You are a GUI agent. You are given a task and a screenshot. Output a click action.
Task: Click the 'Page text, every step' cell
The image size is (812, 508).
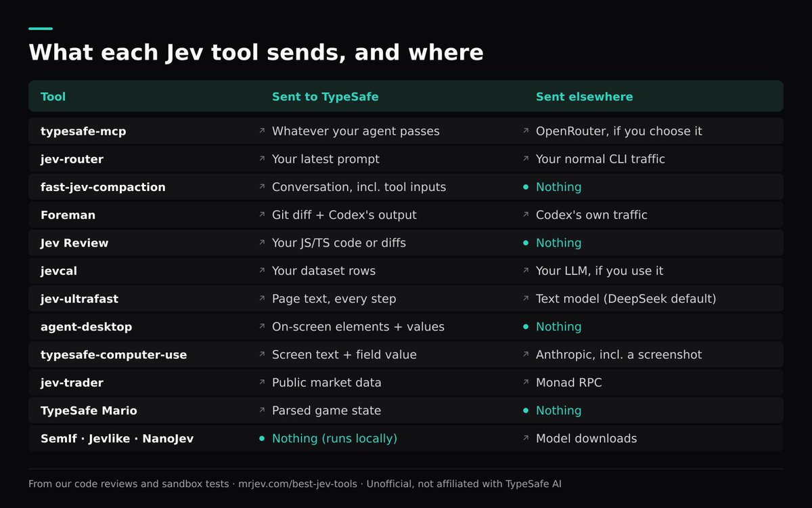click(334, 299)
